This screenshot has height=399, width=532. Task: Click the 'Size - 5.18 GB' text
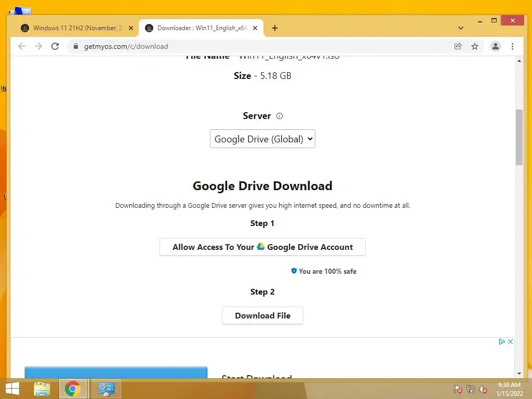click(x=262, y=76)
